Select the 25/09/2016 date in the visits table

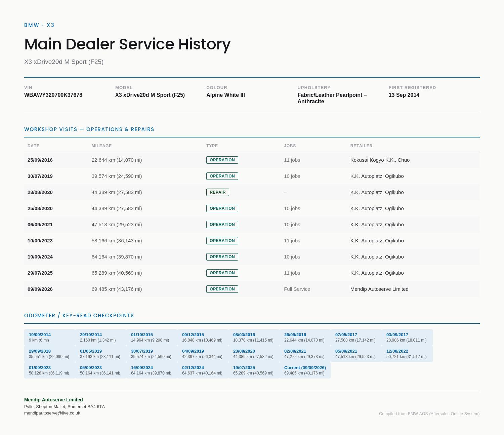coord(40,160)
